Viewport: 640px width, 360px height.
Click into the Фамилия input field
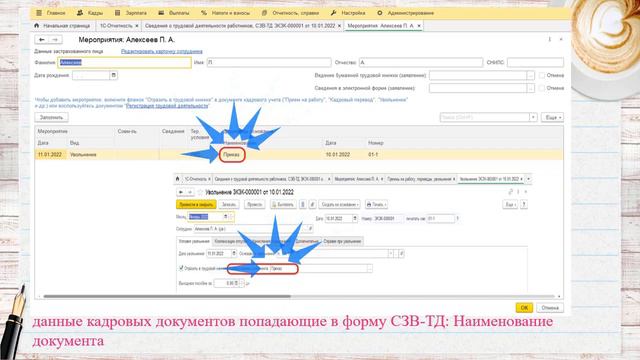coord(124,62)
